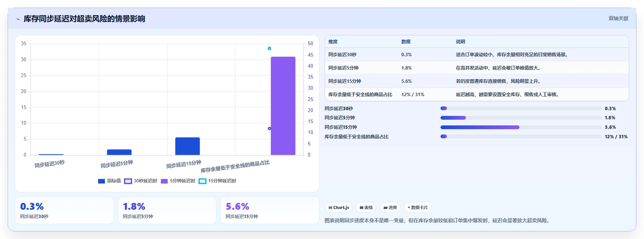Click the 进度 chip icon
The height and width of the screenshot is (239, 644).
tap(385, 207)
